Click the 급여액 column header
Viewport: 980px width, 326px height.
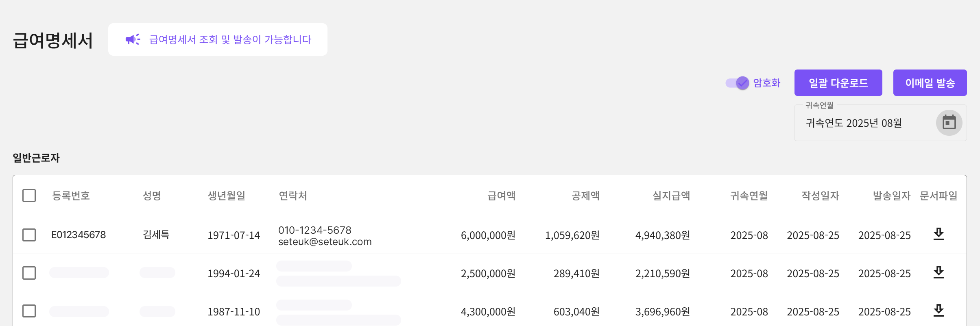point(501,196)
